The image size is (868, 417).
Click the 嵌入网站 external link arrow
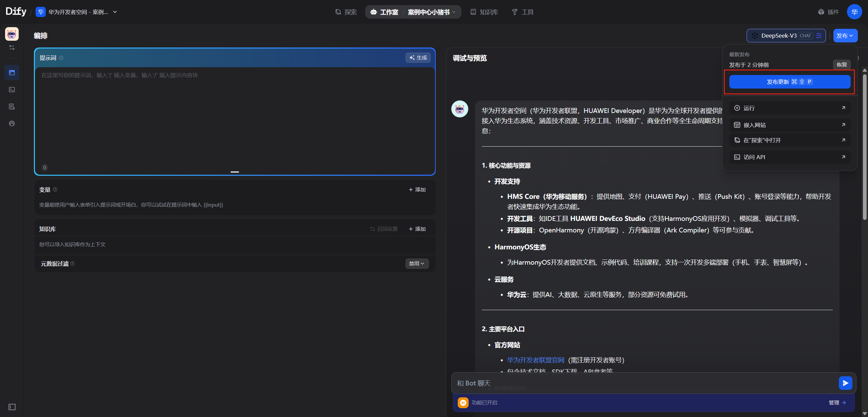pyautogui.click(x=844, y=125)
